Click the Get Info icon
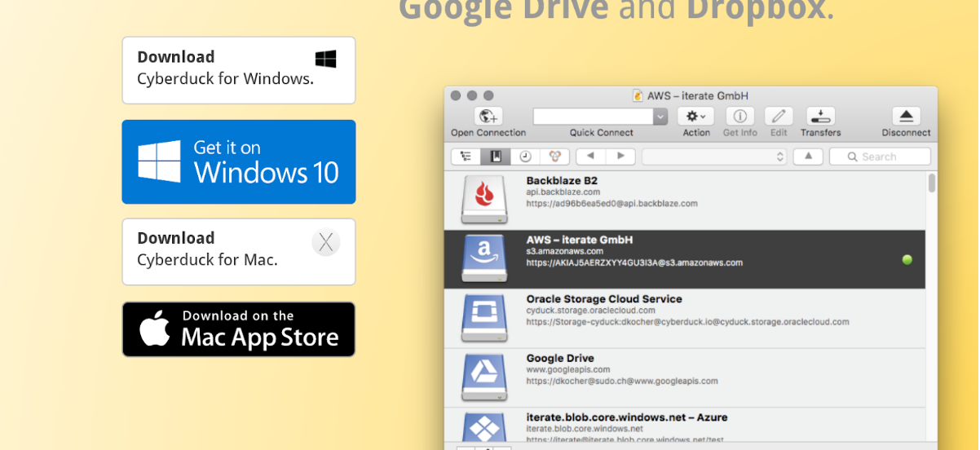 [x=739, y=117]
